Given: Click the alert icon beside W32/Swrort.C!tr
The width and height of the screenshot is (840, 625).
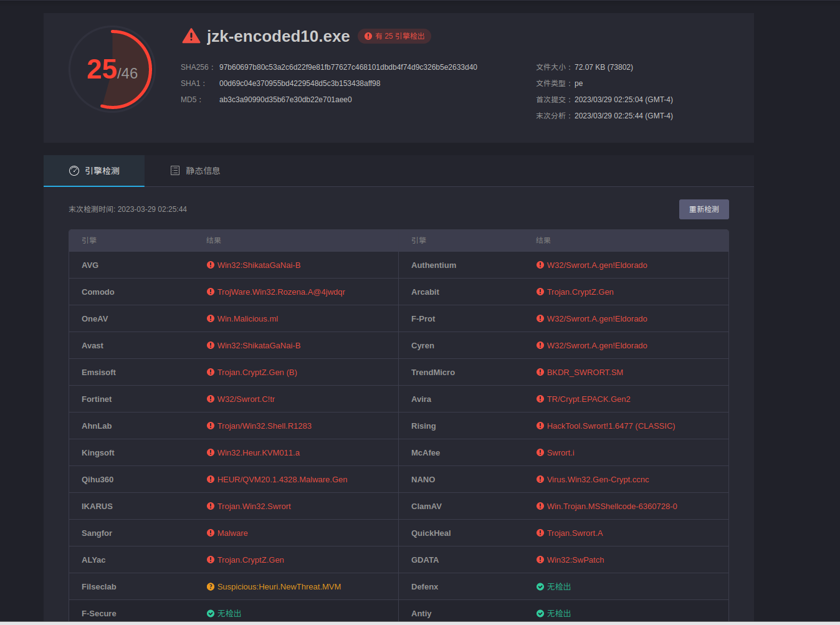Looking at the screenshot, I should pos(211,399).
